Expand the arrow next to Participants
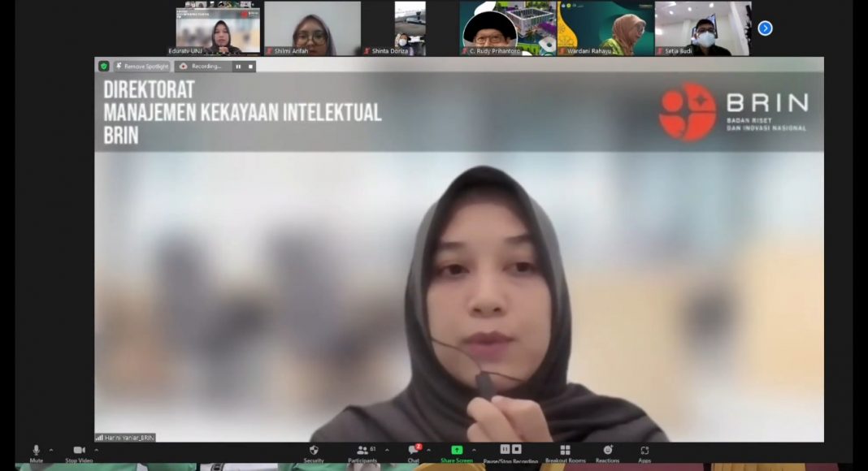Image resolution: width=868 pixels, height=471 pixels. [x=387, y=450]
